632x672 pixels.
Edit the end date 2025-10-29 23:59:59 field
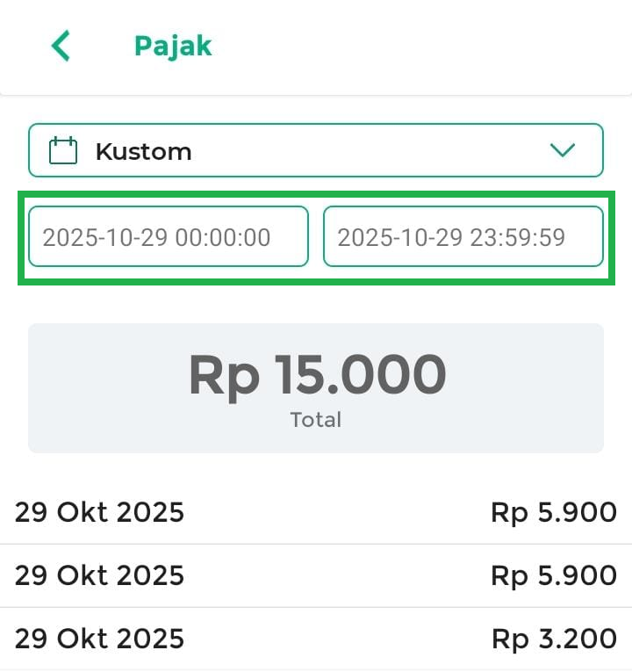click(463, 236)
